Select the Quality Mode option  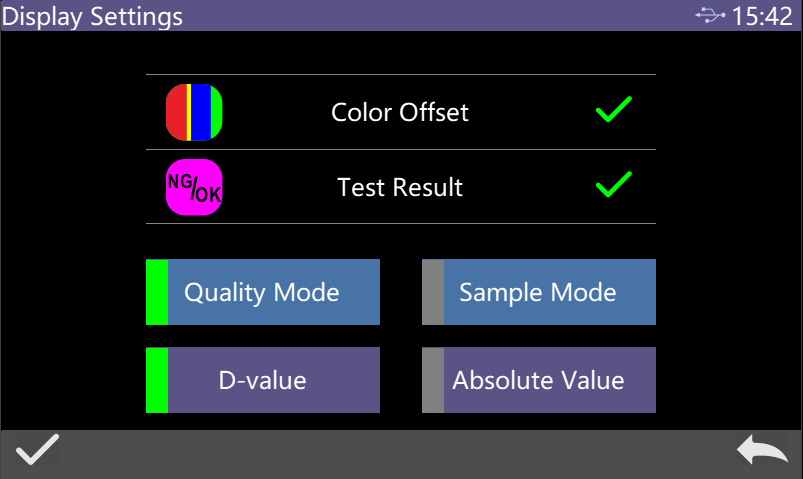(x=273, y=292)
